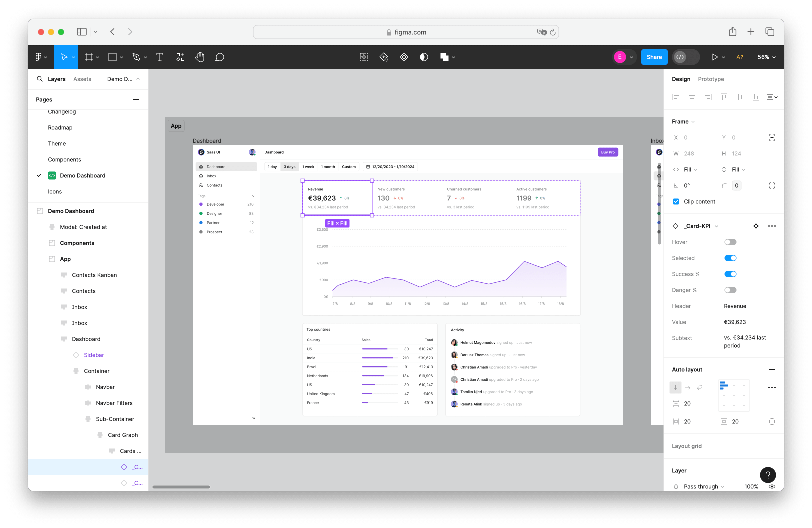Select the Hand tool
Screen dimensions: 812x528
(199, 57)
